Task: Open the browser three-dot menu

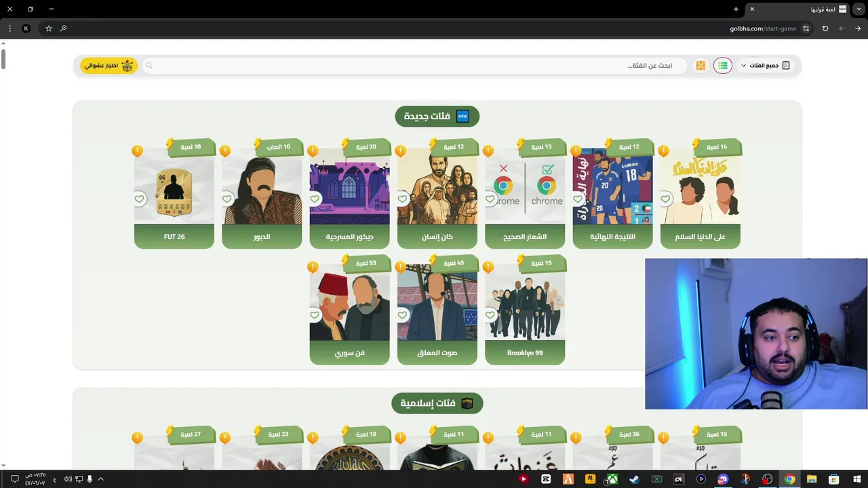Action: [x=9, y=28]
